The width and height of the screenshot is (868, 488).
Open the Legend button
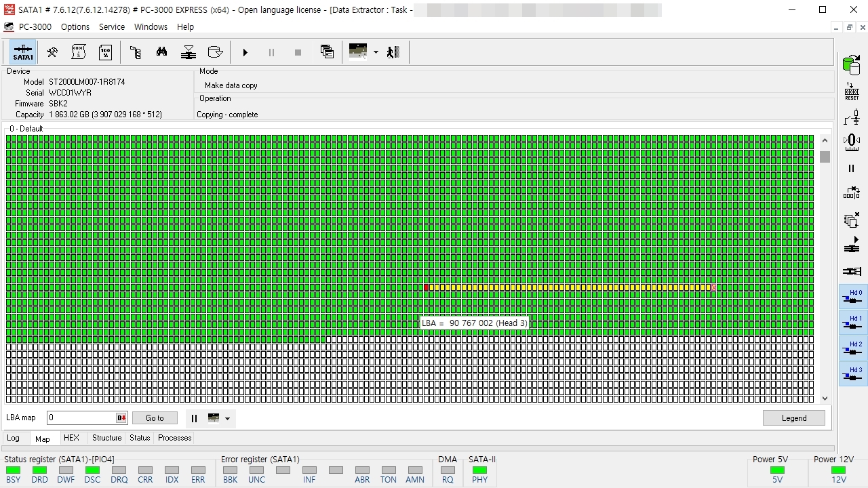click(794, 418)
